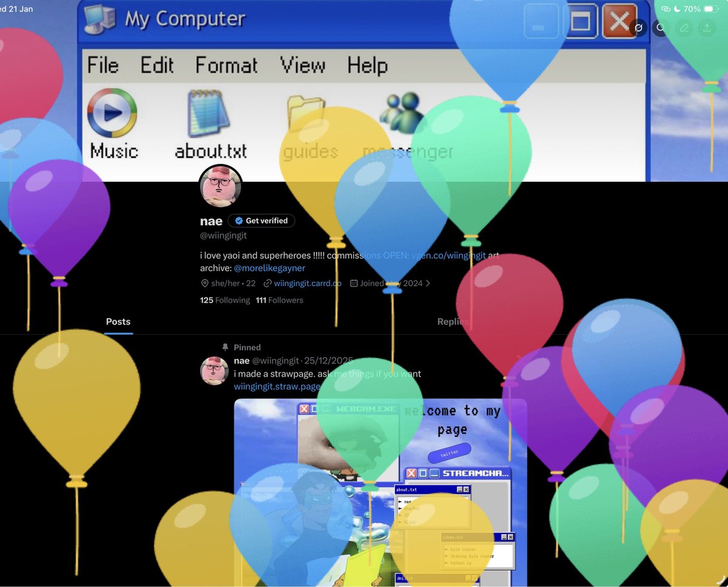View the 125 Following list
The height and width of the screenshot is (587, 728).
(x=225, y=300)
